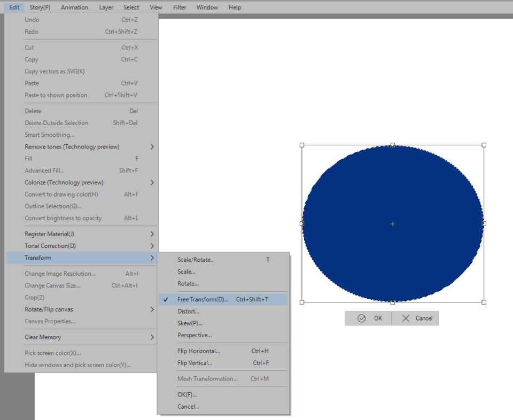Screen dimensions: 513x420
Task: Open the Edit menu
Action: click(14, 7)
